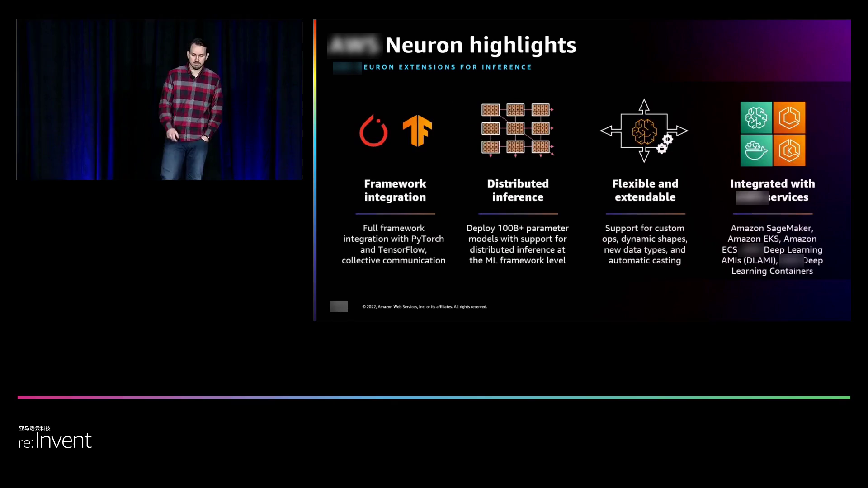
Task: Click the brain with arrows icon
Action: (644, 131)
